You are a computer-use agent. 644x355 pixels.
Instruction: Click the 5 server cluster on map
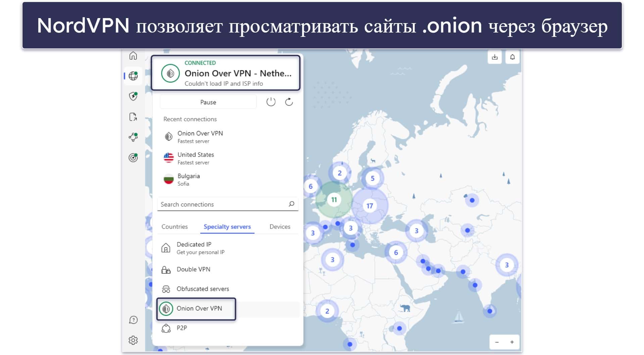click(373, 178)
